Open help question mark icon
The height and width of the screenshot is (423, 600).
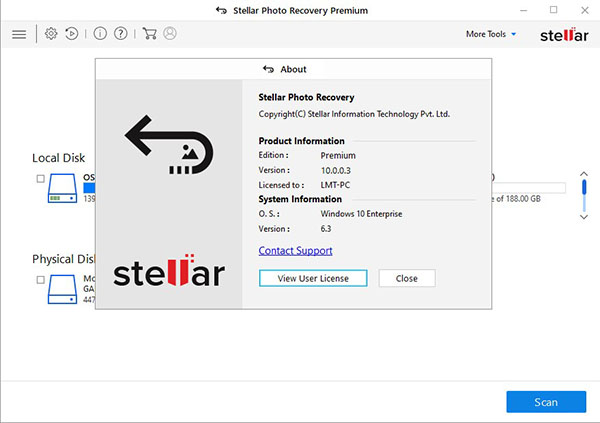tap(121, 34)
